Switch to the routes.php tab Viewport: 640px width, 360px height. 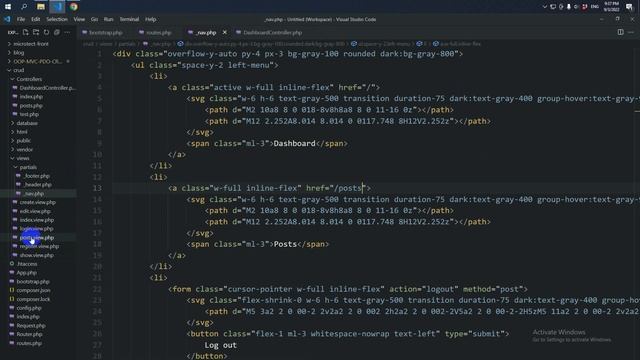[158, 32]
